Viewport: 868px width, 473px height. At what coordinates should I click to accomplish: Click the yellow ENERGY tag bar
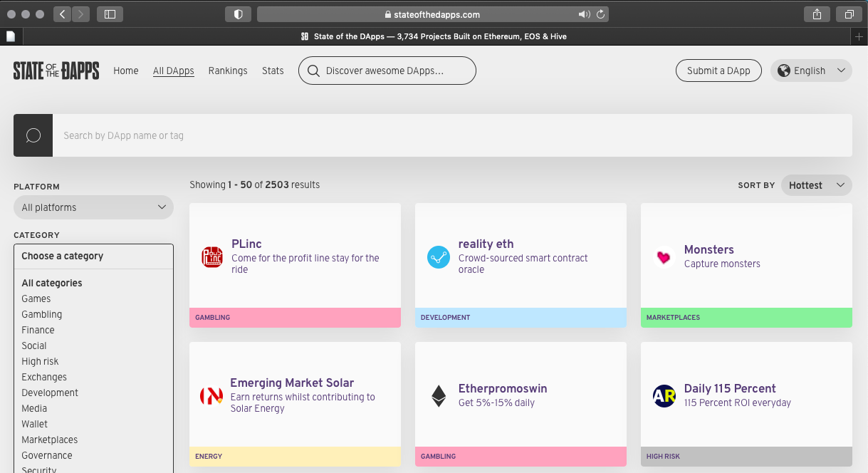295,457
